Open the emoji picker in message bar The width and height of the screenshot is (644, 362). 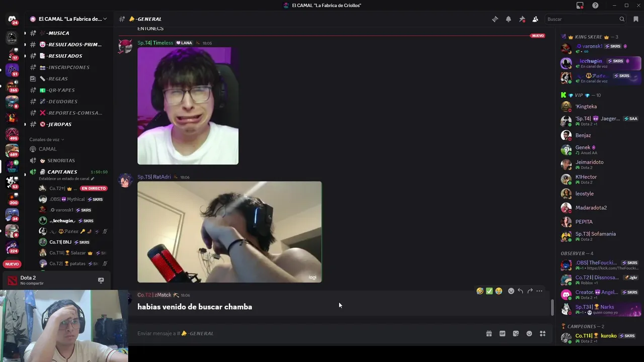coord(529,333)
